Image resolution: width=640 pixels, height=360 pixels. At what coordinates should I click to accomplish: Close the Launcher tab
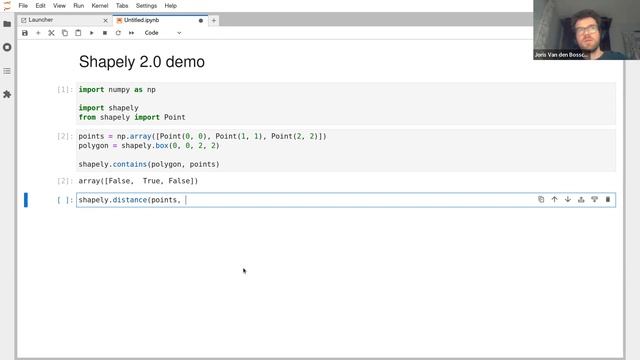105,20
